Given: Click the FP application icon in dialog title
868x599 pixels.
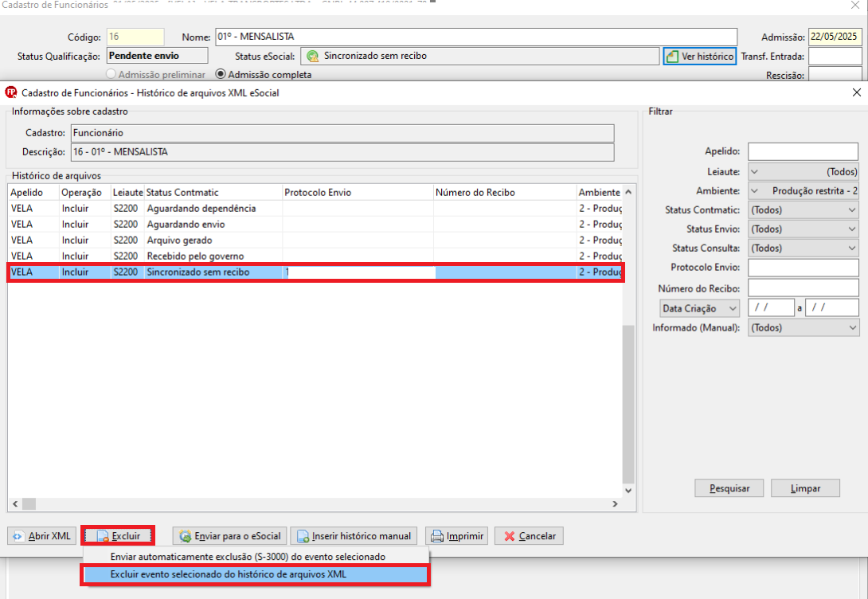Looking at the screenshot, I should (10, 92).
